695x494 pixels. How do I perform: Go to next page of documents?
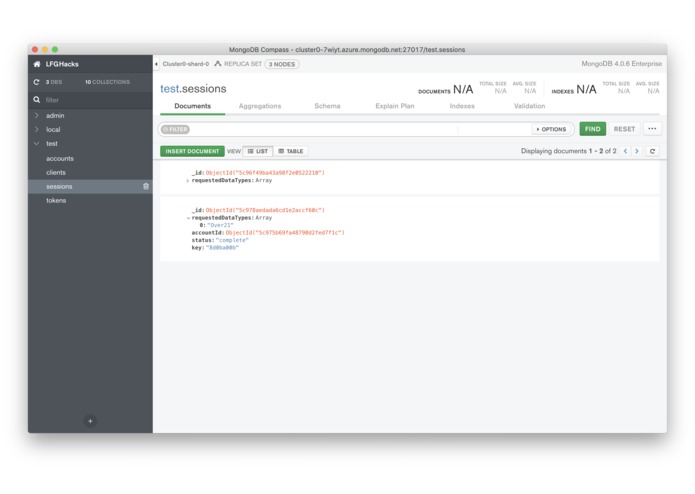pos(637,151)
